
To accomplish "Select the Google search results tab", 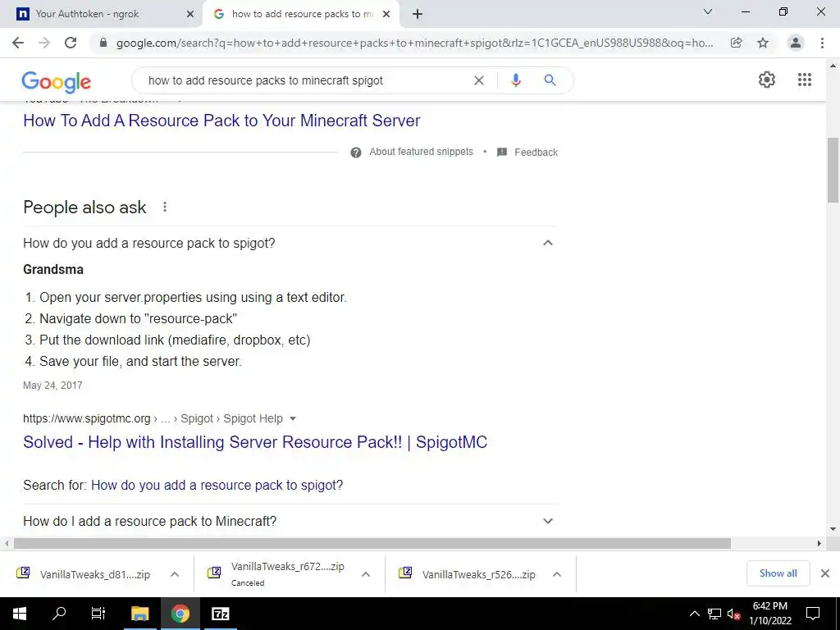I will tap(300, 14).
